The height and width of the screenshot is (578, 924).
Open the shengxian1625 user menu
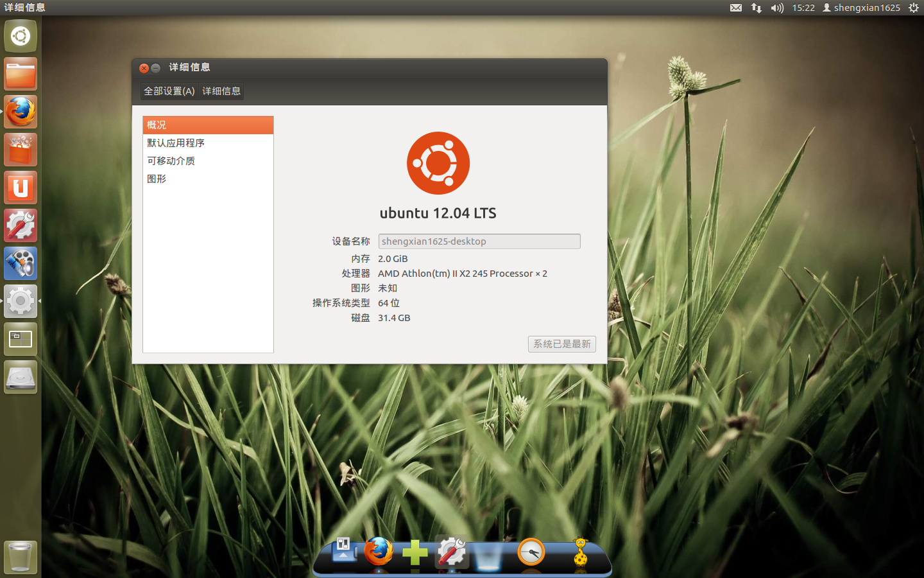coord(861,8)
